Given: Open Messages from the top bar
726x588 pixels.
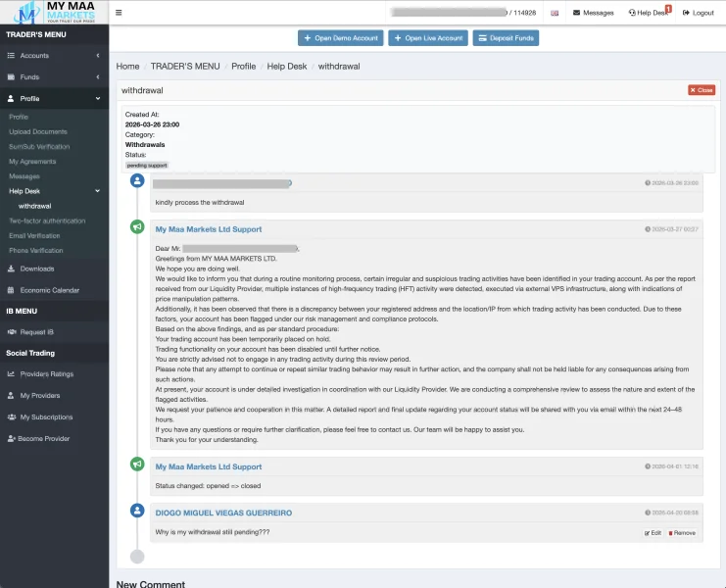Looking at the screenshot, I should pyautogui.click(x=593, y=13).
